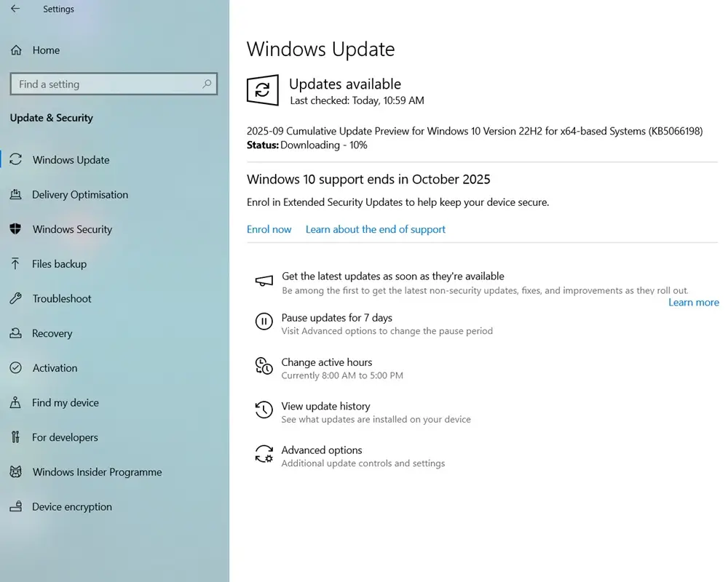728x582 pixels.
Task: Open Learn about the end of support
Action: point(375,229)
